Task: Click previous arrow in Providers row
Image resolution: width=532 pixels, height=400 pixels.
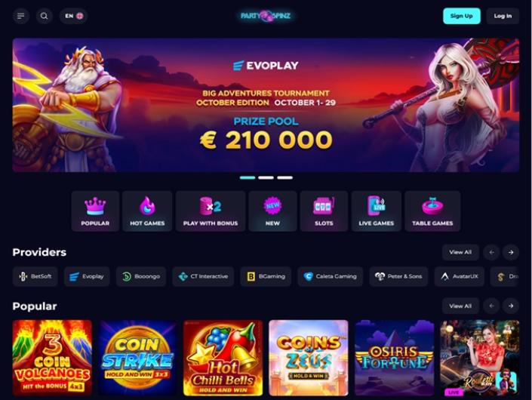Action: 491,252
